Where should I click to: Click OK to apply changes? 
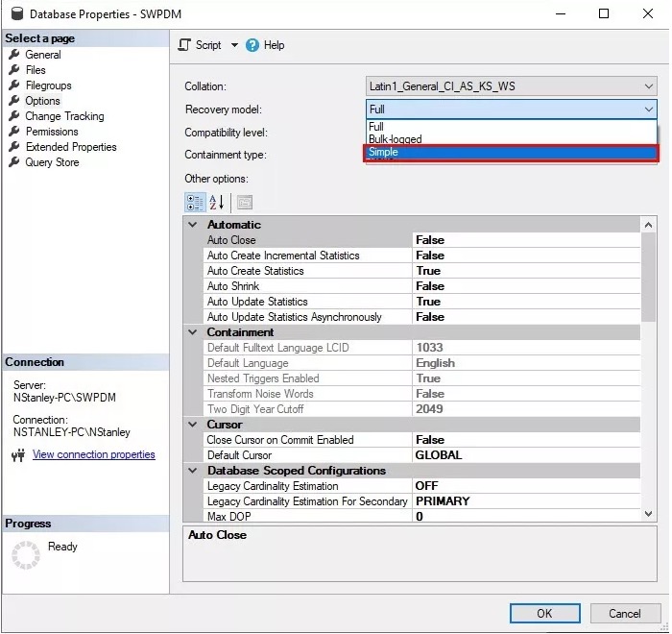544,614
